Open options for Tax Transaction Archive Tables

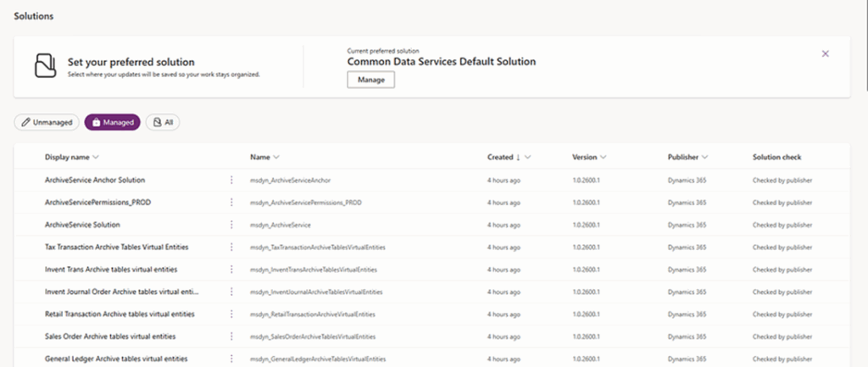(231, 247)
